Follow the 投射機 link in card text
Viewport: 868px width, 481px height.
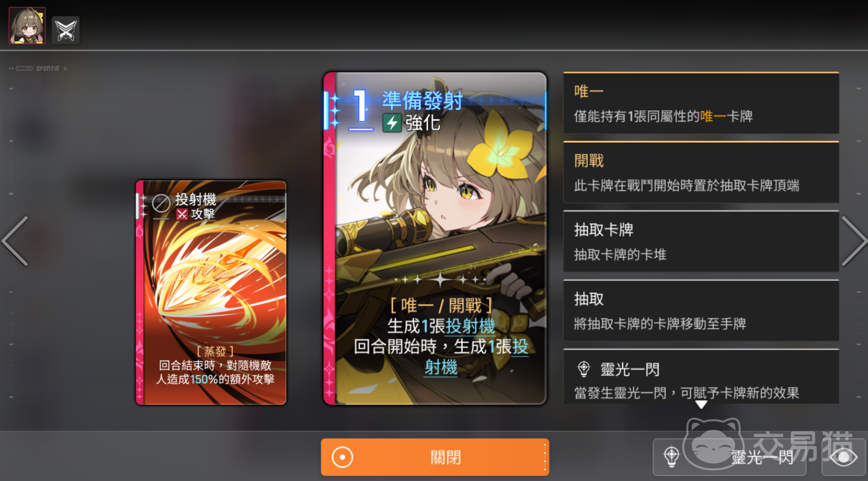(x=470, y=326)
